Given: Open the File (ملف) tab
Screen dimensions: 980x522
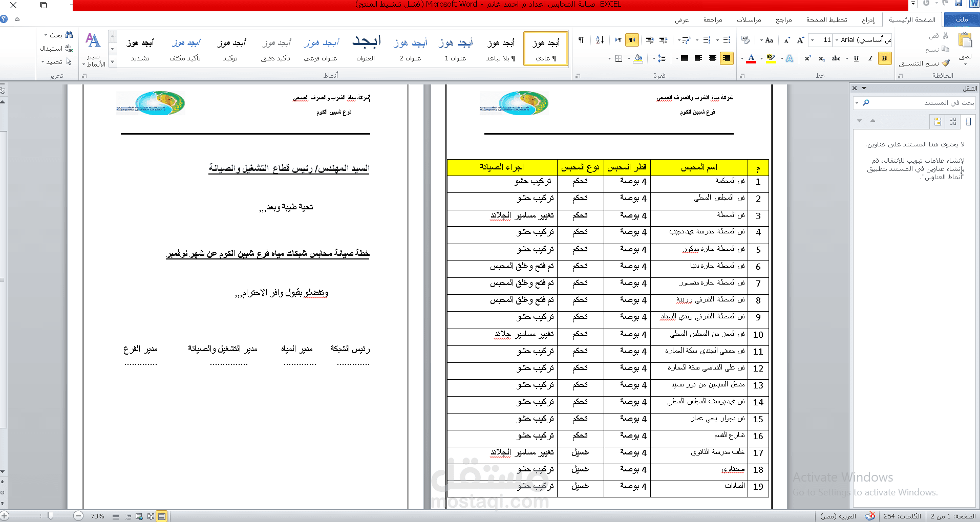Looking at the screenshot, I should [962, 19].
